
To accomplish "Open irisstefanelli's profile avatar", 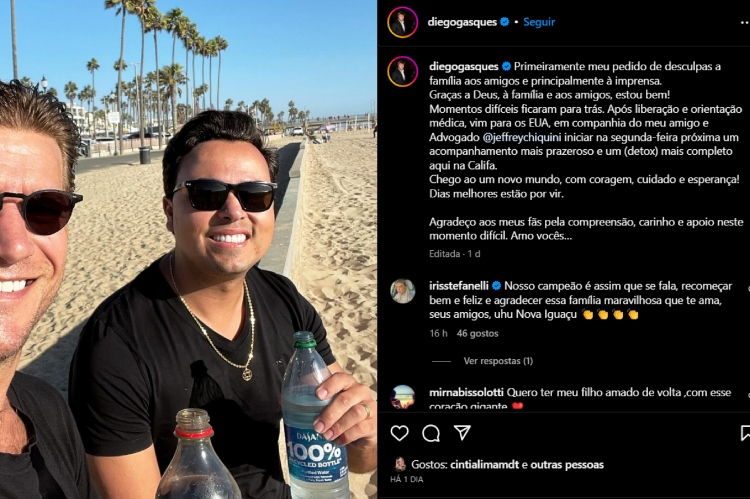I will tap(403, 291).
